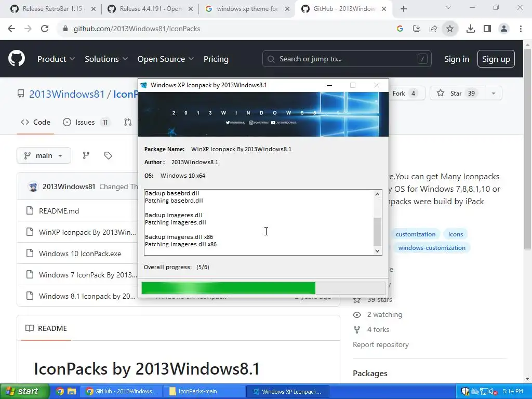
Task: Select the README tab header
Action: (46, 328)
